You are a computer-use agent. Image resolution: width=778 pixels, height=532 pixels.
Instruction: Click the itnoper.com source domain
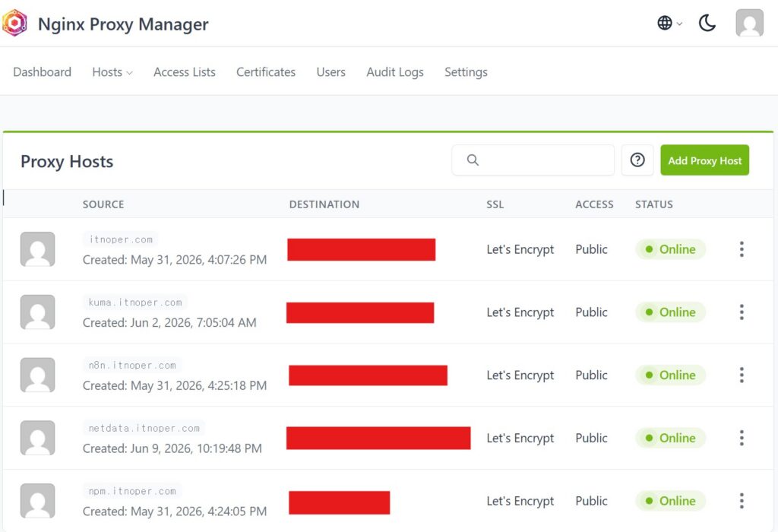pyautogui.click(x=121, y=239)
